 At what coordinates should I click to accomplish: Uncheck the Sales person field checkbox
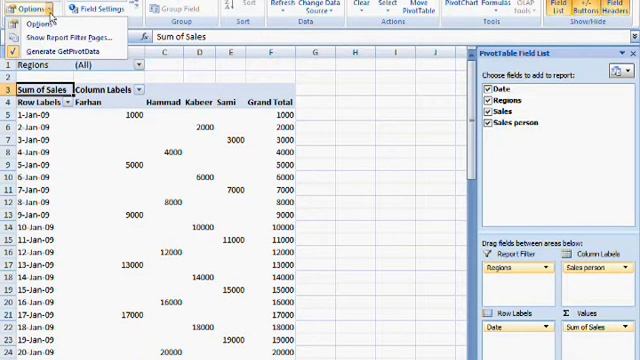click(x=488, y=123)
